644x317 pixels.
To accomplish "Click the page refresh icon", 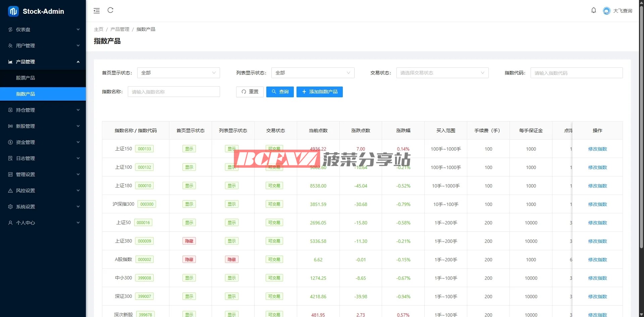I will pyautogui.click(x=110, y=10).
